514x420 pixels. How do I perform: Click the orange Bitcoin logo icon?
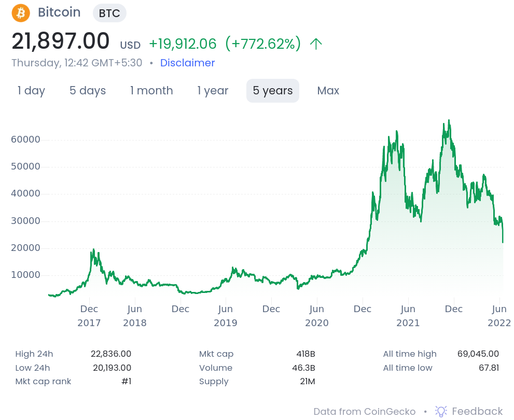[21, 13]
